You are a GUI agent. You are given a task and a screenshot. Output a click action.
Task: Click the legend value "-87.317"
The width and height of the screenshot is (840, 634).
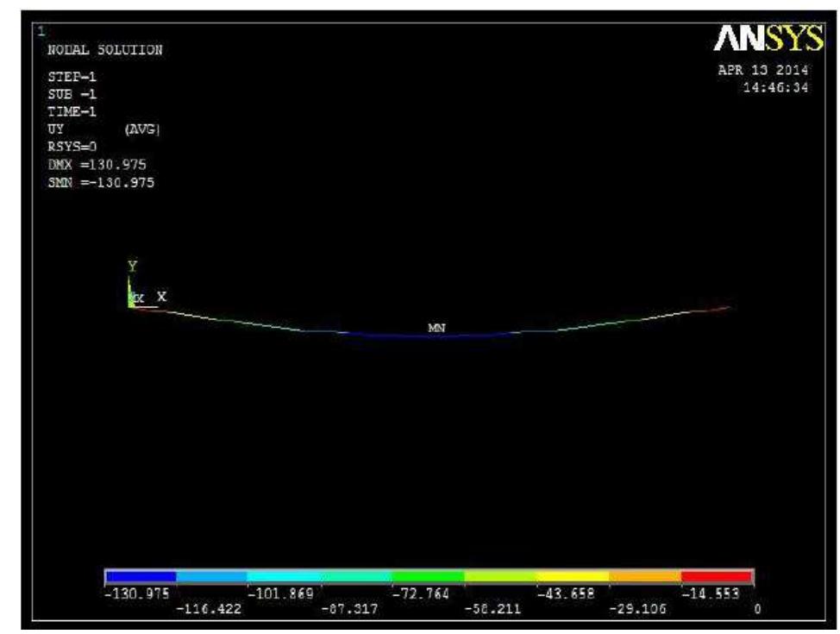(349, 609)
